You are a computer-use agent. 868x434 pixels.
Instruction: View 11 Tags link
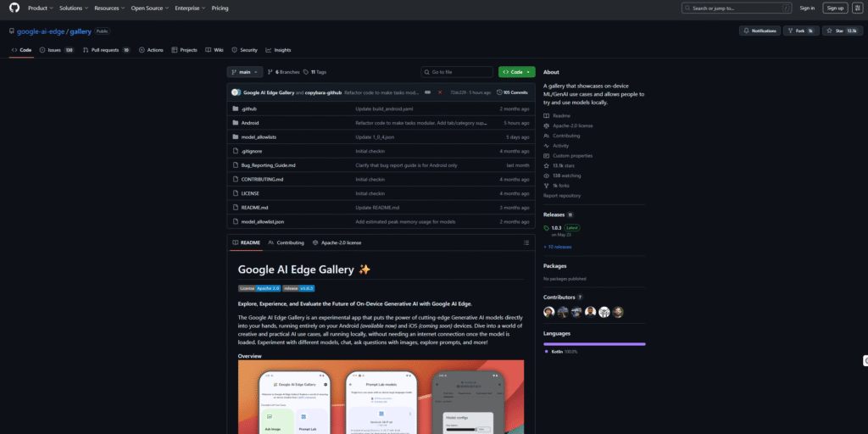315,72
